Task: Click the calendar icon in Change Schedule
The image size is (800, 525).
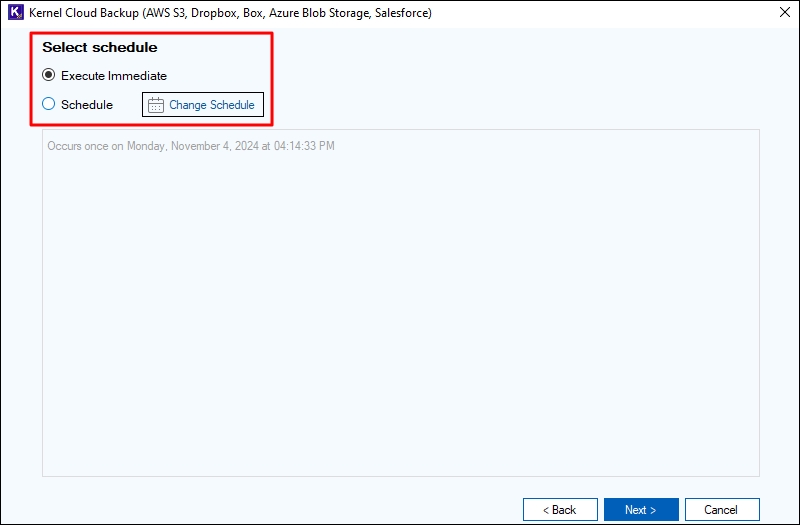Action: coord(156,105)
